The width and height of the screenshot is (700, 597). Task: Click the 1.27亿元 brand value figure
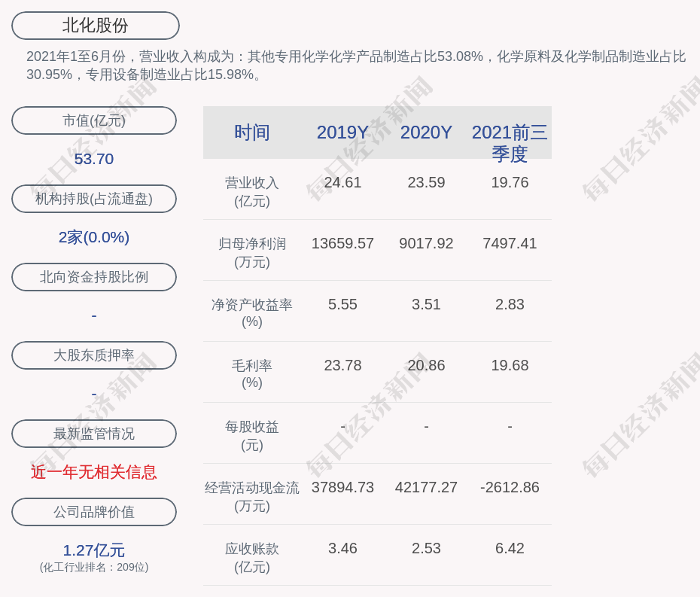[x=94, y=550]
